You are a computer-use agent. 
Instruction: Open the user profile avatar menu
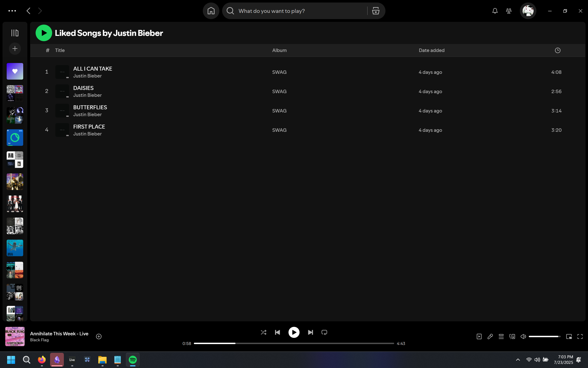click(528, 11)
